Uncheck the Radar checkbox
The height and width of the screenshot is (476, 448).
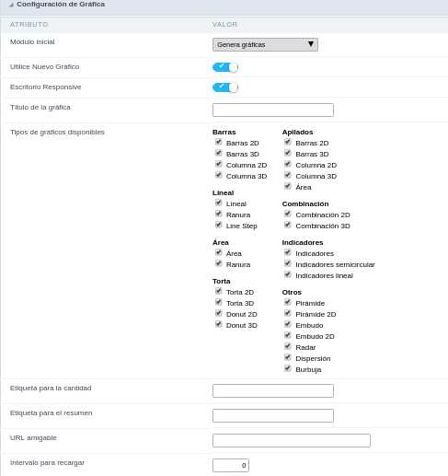pos(287,346)
